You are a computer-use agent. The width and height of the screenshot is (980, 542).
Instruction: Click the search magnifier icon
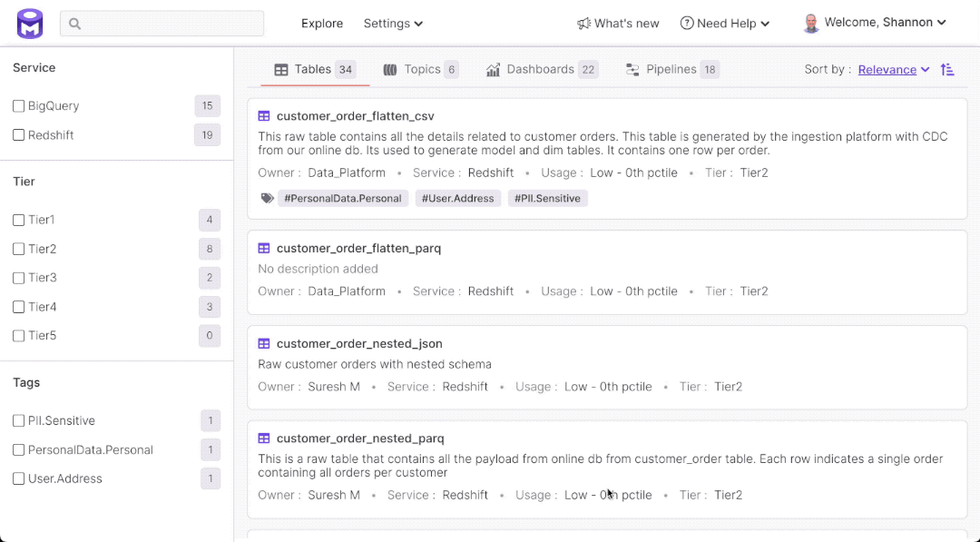click(x=74, y=24)
